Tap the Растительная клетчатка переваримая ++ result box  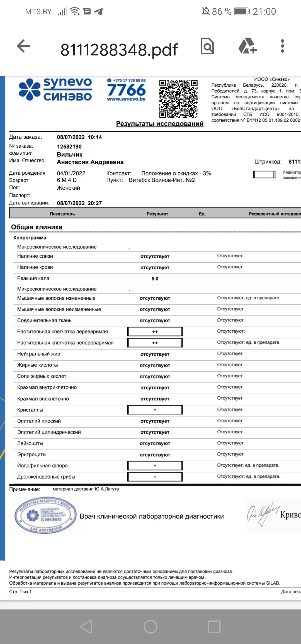(x=155, y=332)
